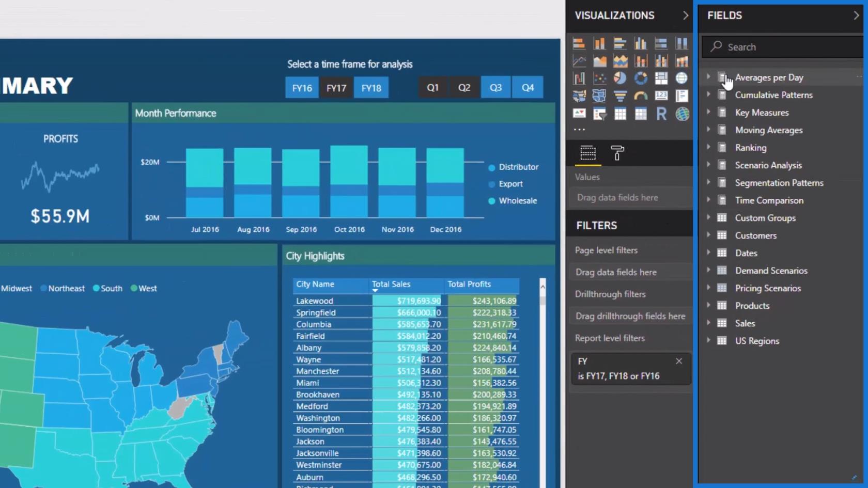The width and height of the screenshot is (868, 488).
Task: Select the ArcGIS map visual
Action: tap(682, 114)
